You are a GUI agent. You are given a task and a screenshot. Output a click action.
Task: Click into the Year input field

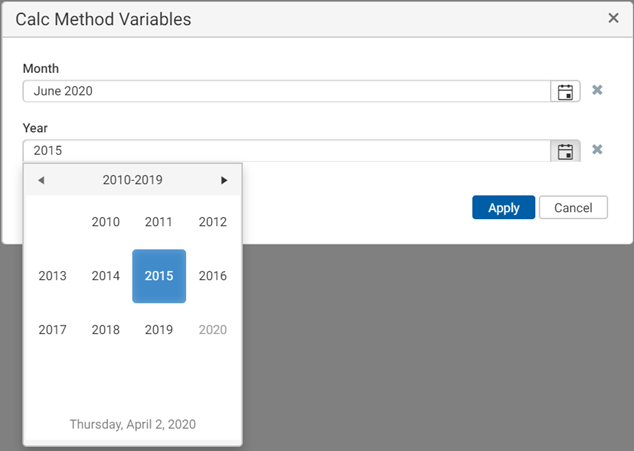(286, 151)
